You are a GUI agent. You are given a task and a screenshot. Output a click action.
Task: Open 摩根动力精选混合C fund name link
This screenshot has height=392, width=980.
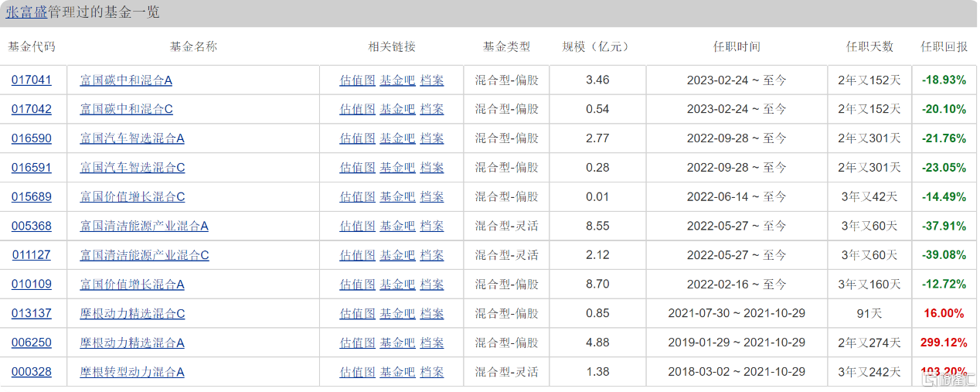coord(132,314)
